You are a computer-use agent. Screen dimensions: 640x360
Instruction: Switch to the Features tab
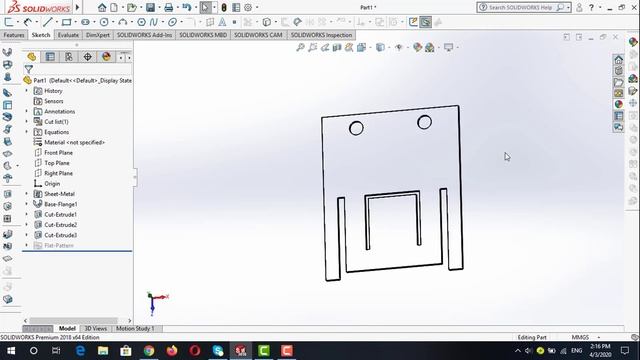click(x=14, y=35)
